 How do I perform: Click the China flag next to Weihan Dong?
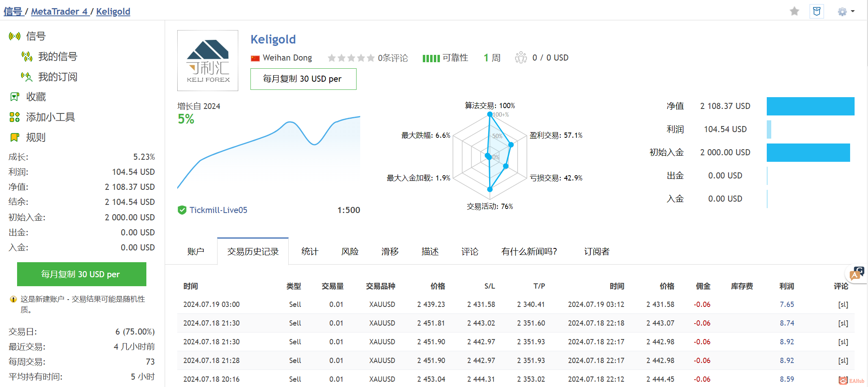pos(255,58)
